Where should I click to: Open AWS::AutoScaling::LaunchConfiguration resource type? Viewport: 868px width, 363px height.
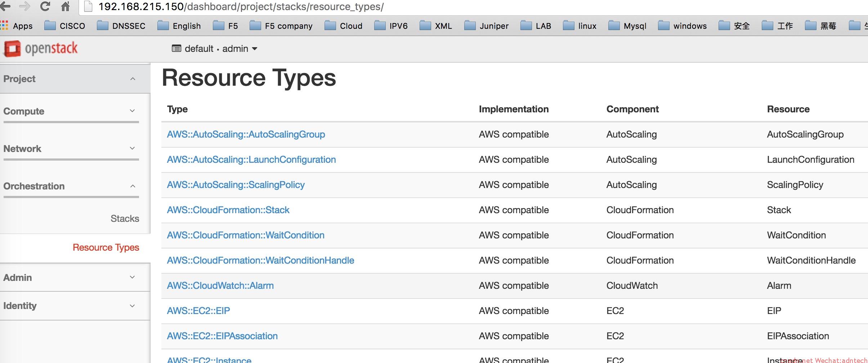pyautogui.click(x=251, y=160)
